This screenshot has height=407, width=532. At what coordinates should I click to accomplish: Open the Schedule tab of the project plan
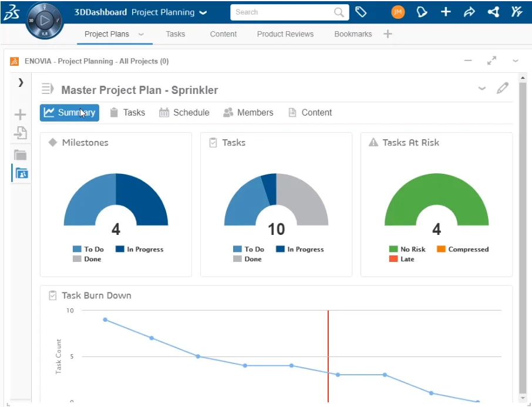(x=184, y=112)
